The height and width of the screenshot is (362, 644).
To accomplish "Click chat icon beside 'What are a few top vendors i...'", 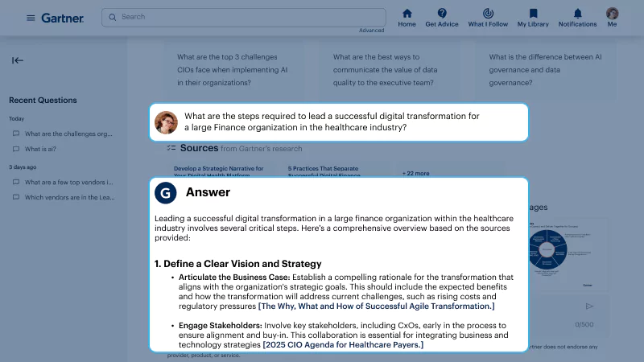I will point(16,182).
